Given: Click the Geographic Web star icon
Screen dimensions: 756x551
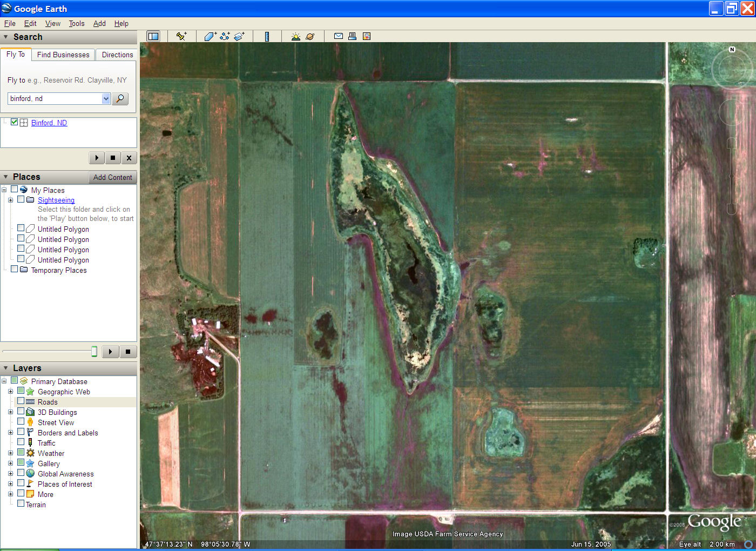Looking at the screenshot, I should (30, 392).
